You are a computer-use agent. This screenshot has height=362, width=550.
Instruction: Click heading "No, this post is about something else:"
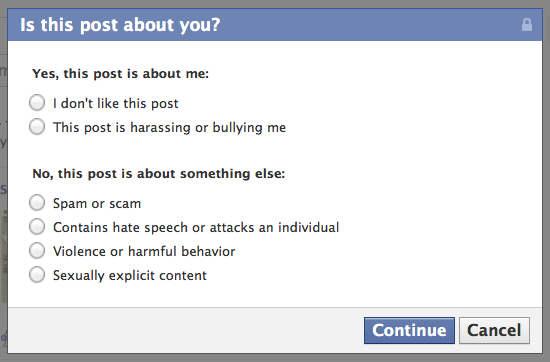(x=159, y=174)
